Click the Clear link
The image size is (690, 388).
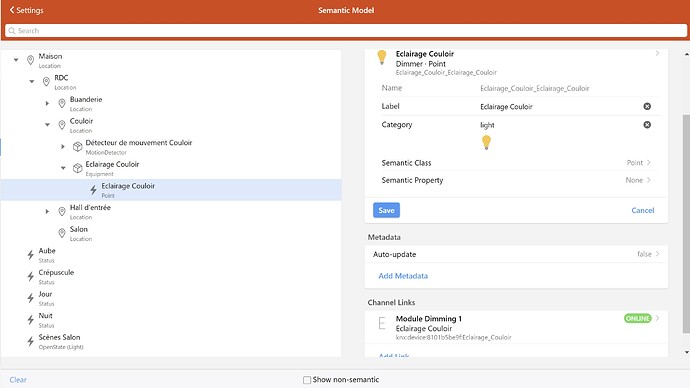click(x=18, y=380)
